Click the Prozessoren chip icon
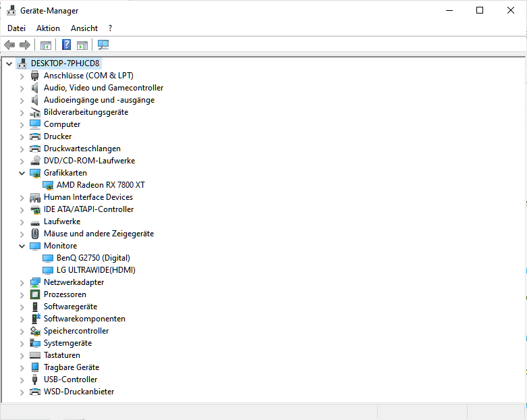Viewport: 527px width, 420px height. click(x=35, y=294)
